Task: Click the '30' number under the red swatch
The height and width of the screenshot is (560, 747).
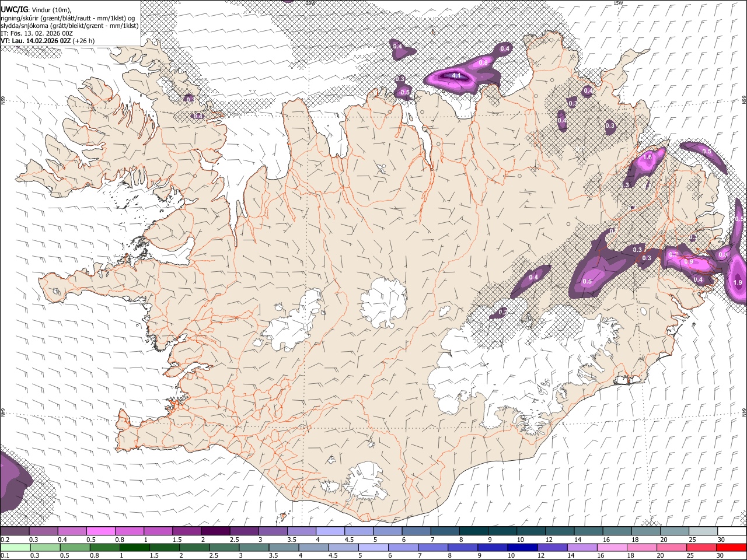Action: [721, 556]
